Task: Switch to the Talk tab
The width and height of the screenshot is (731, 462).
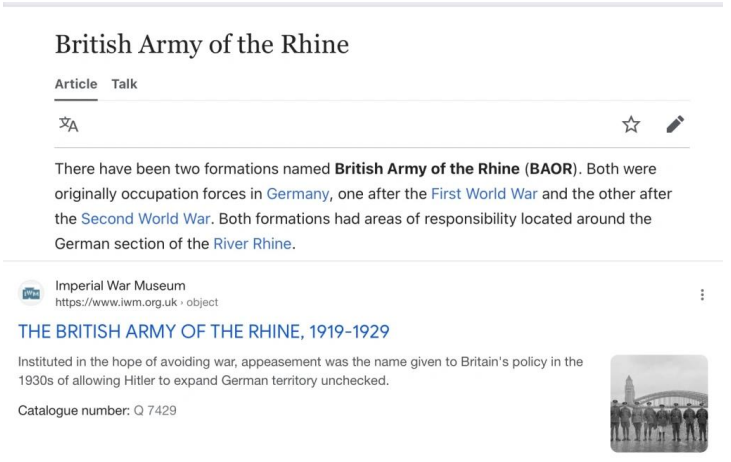Action: click(125, 84)
